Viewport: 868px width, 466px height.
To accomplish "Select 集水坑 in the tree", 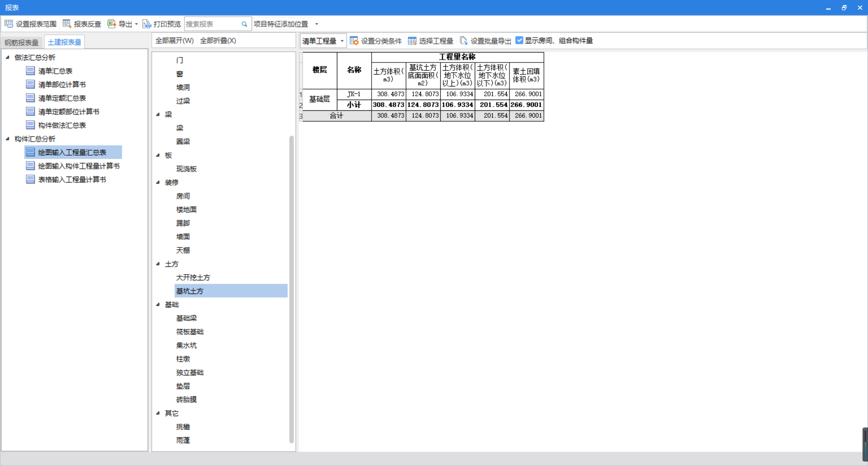I will 186,345.
